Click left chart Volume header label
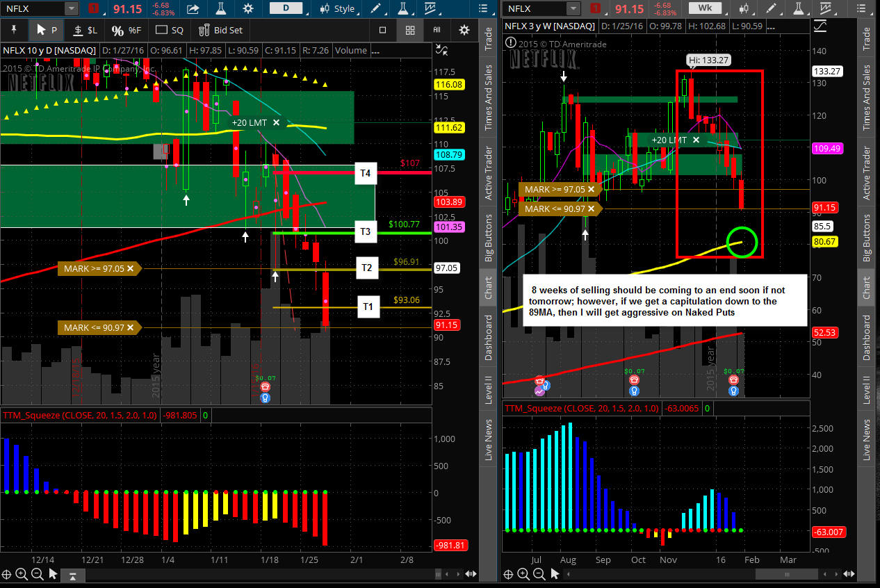Image resolution: width=880 pixels, height=588 pixels. (351, 50)
